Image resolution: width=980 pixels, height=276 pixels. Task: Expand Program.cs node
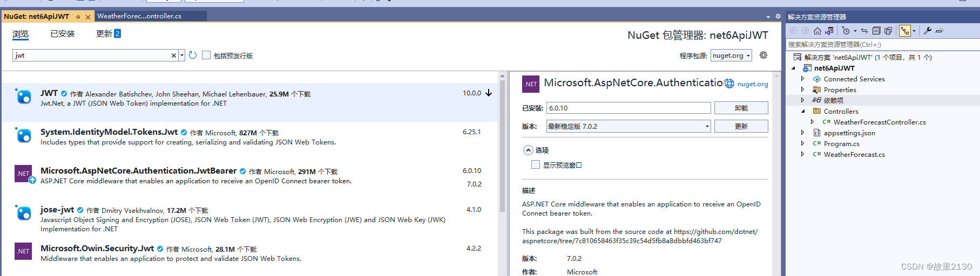[x=803, y=143]
